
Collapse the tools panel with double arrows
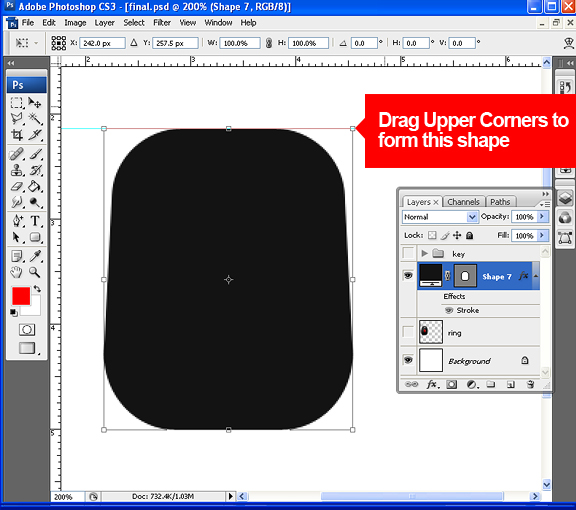coord(11,63)
